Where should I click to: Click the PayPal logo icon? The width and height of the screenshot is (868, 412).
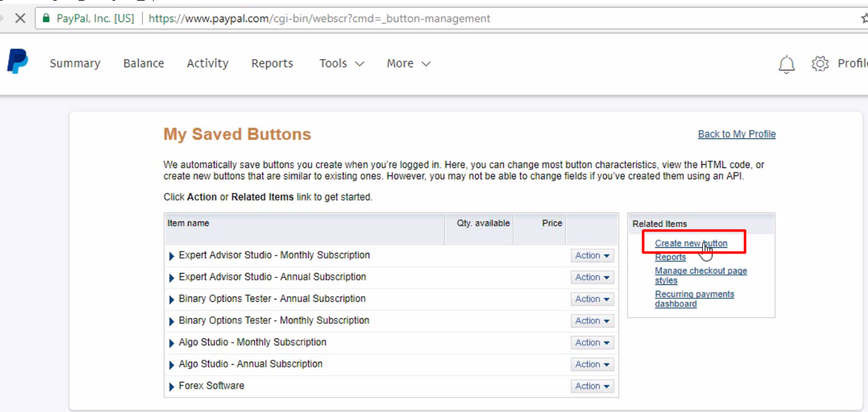pos(18,62)
